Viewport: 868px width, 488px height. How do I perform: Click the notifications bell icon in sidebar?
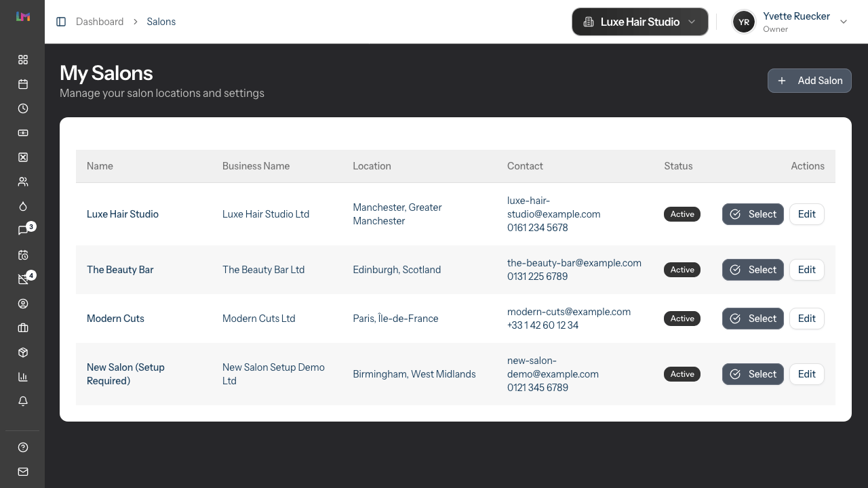pos(22,401)
